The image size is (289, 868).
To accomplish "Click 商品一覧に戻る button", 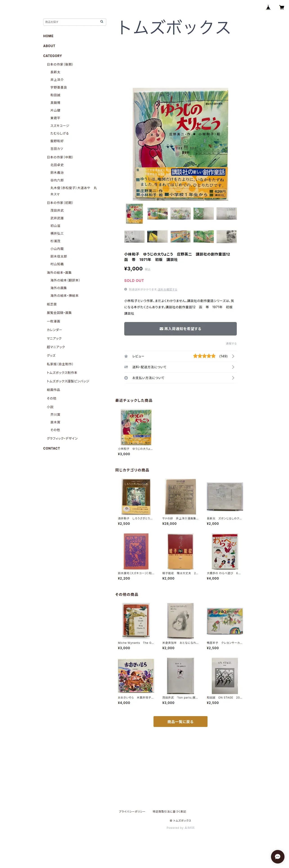I will (180, 722).
